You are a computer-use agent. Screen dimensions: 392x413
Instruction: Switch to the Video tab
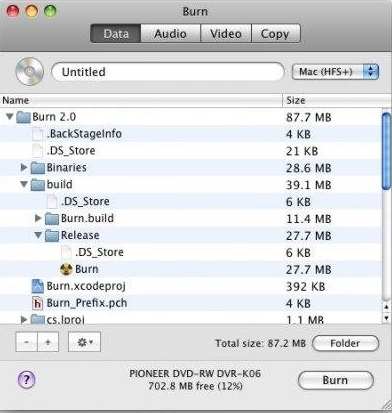226,33
